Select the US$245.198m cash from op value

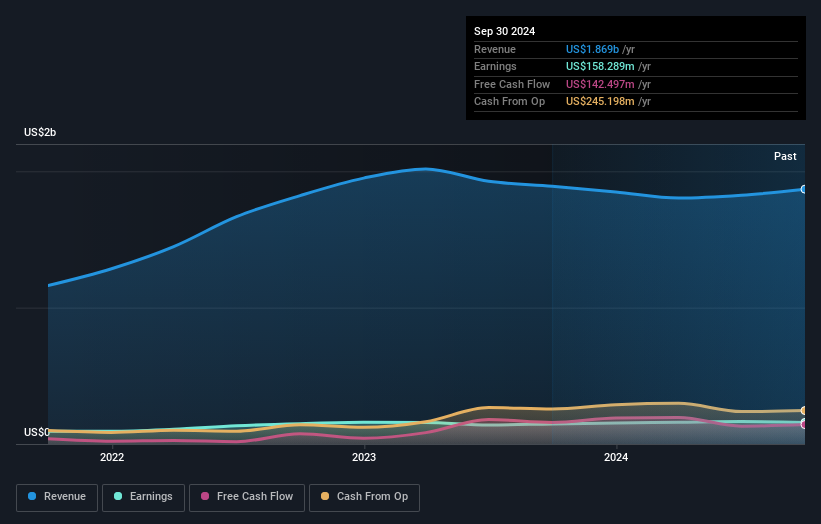[x=600, y=102]
